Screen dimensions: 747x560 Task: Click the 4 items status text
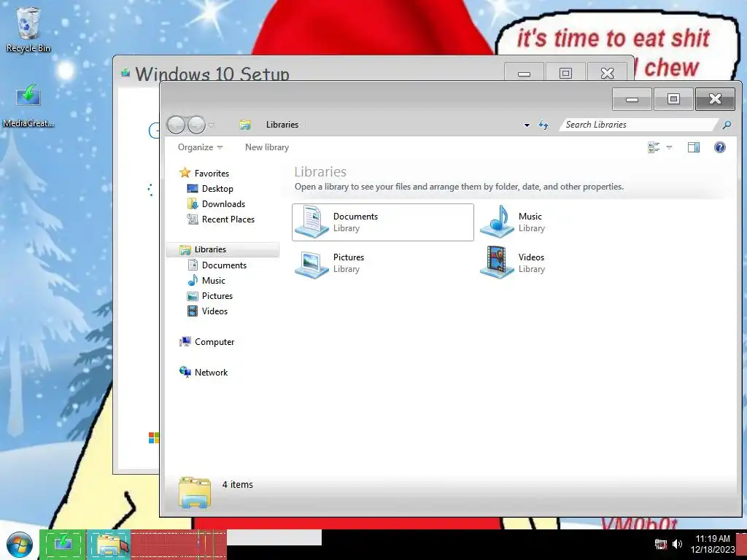(237, 484)
